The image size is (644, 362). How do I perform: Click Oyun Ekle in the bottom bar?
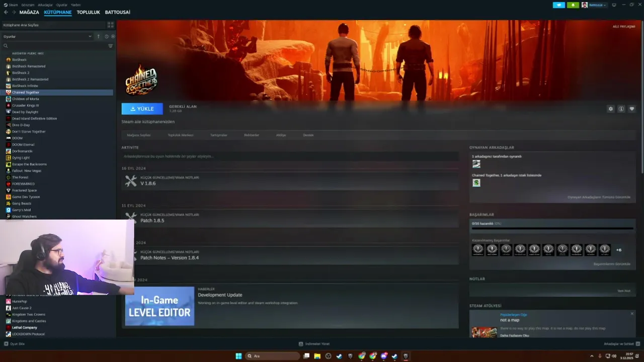[15, 344]
